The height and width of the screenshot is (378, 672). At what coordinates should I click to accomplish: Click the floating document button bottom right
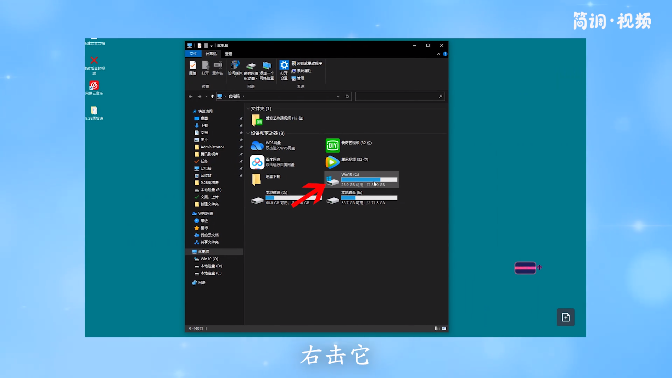point(566,318)
